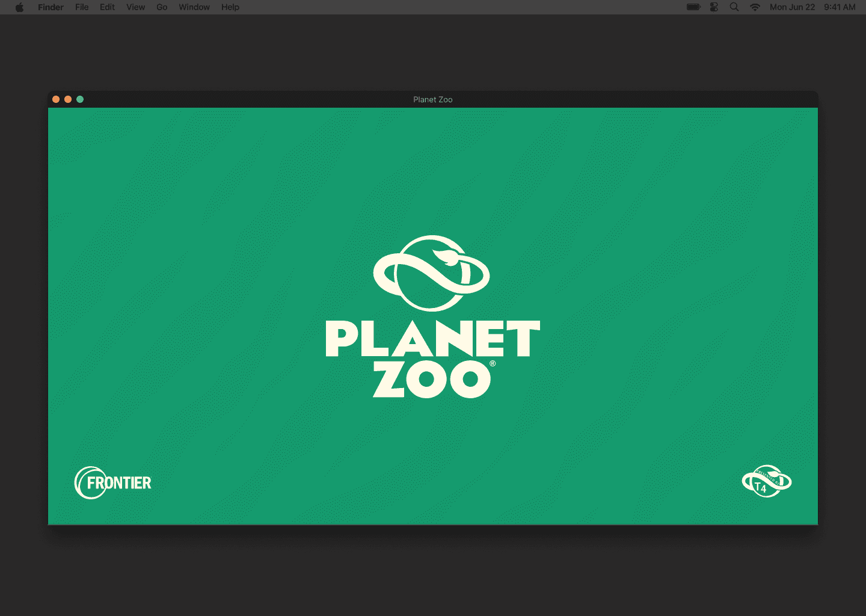
Task: Close the Planet Zoo window
Action: [x=56, y=99]
